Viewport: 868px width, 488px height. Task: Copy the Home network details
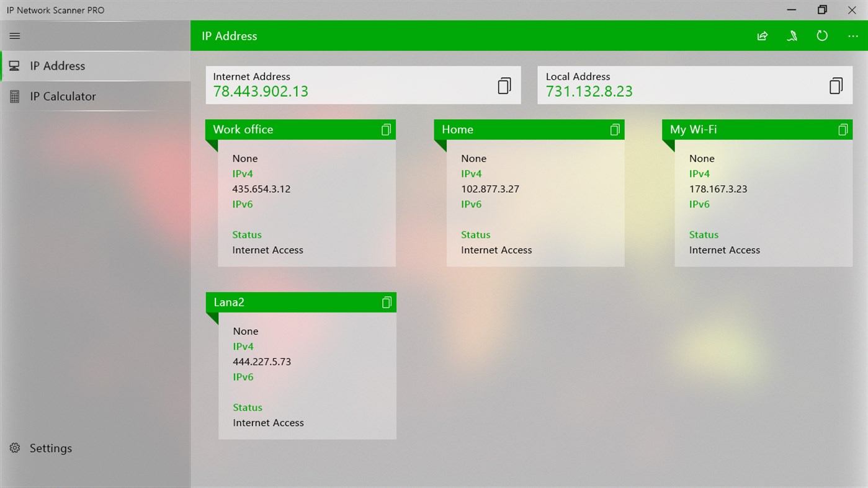pos(614,130)
